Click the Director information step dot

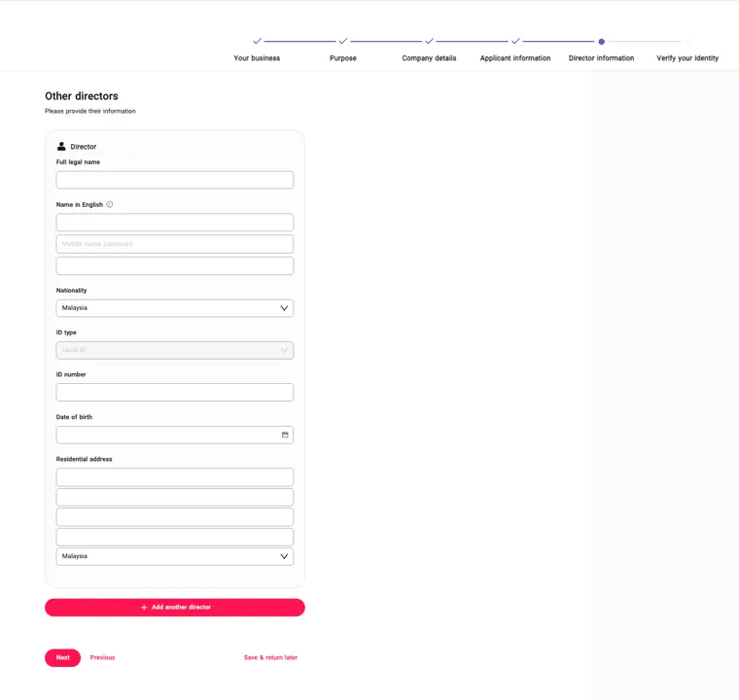click(601, 42)
